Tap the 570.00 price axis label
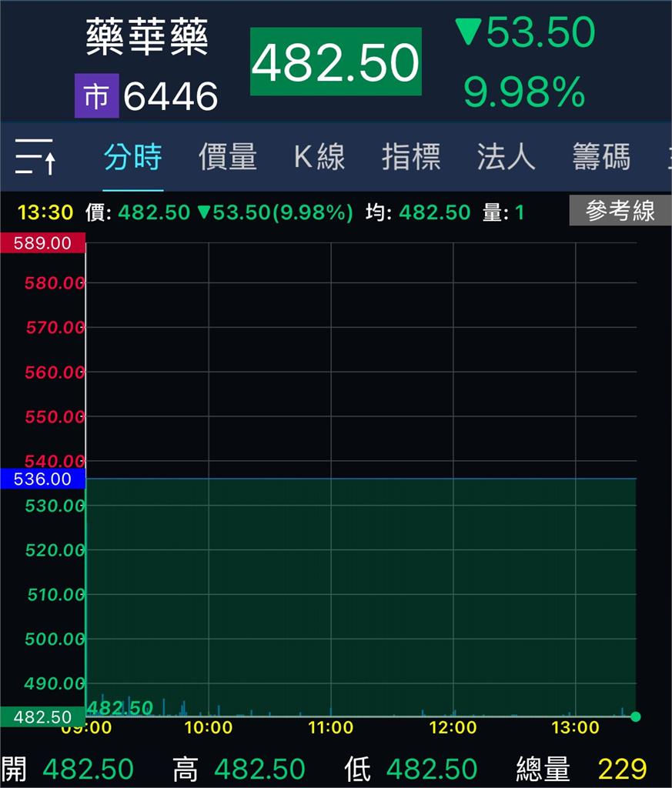This screenshot has height=788, width=672. click(x=55, y=328)
